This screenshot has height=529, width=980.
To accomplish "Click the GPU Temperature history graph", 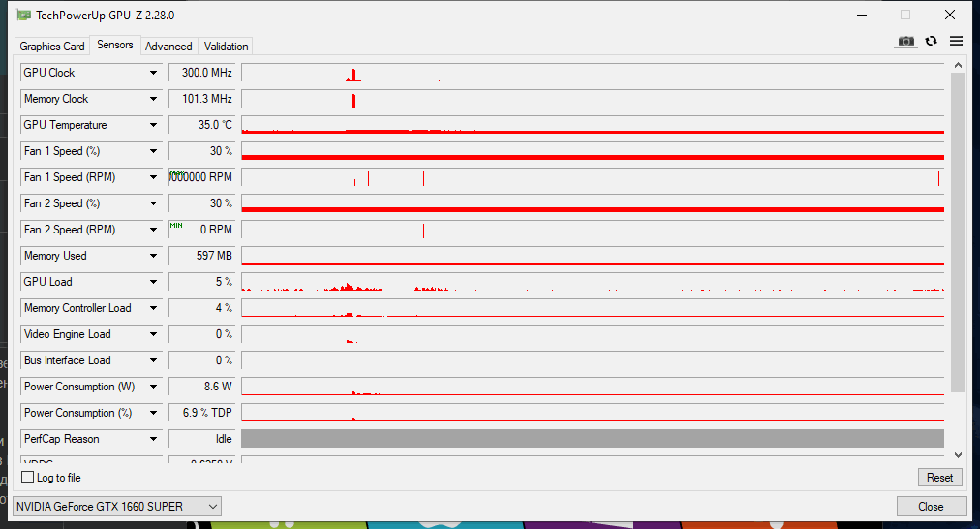I will pos(593,125).
